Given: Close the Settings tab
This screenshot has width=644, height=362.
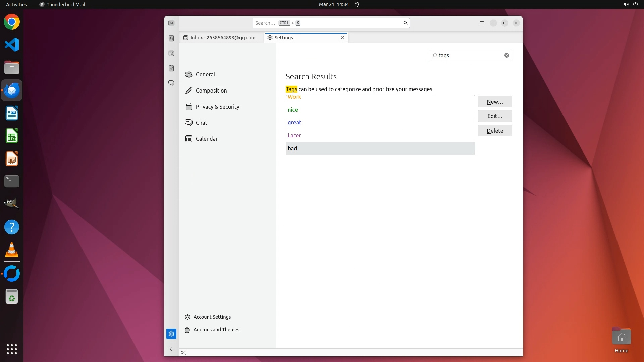Looking at the screenshot, I should pos(342,38).
